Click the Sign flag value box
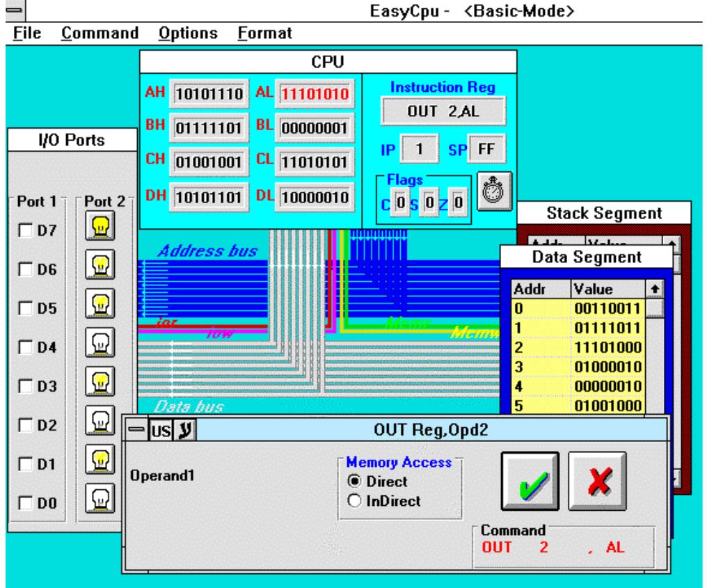Viewport: 707px width, 588px height. pyautogui.click(x=429, y=203)
